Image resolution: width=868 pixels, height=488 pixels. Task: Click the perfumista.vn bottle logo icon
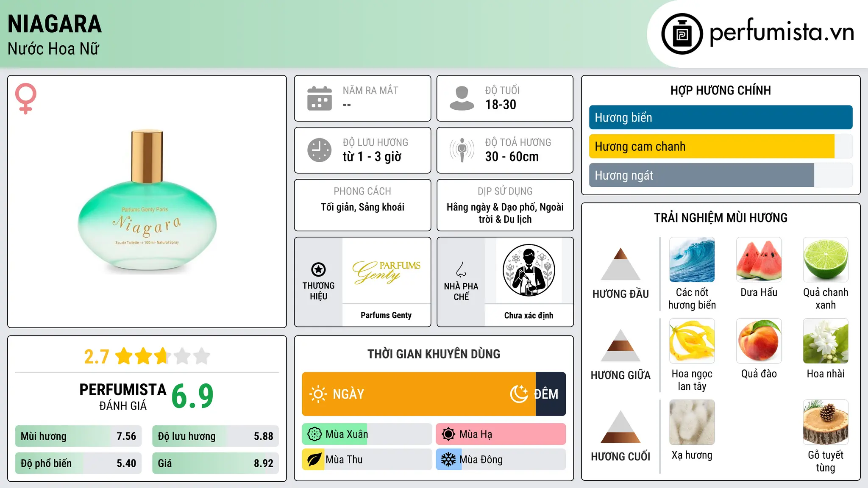click(x=682, y=34)
